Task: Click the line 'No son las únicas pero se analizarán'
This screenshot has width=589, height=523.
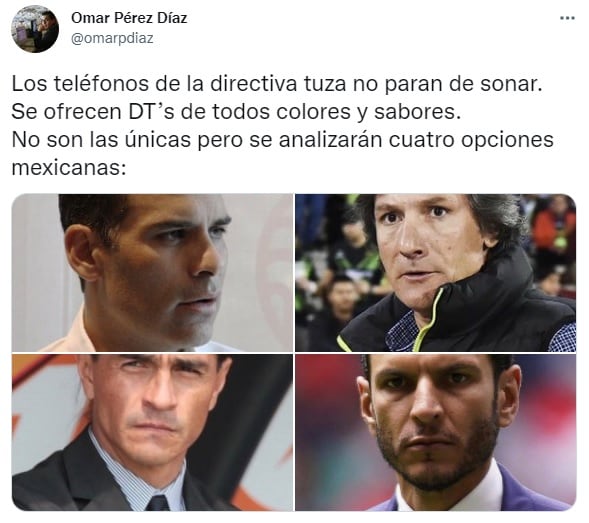Action: click(282, 139)
